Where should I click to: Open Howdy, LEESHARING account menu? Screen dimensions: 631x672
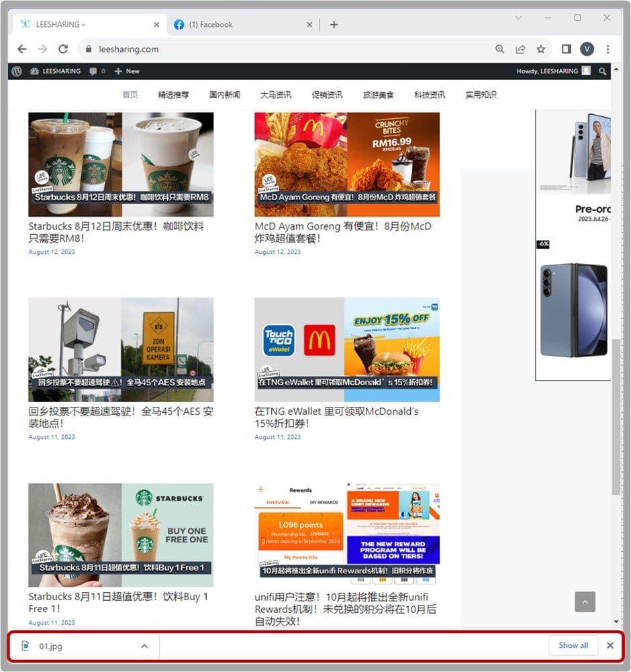click(x=553, y=71)
